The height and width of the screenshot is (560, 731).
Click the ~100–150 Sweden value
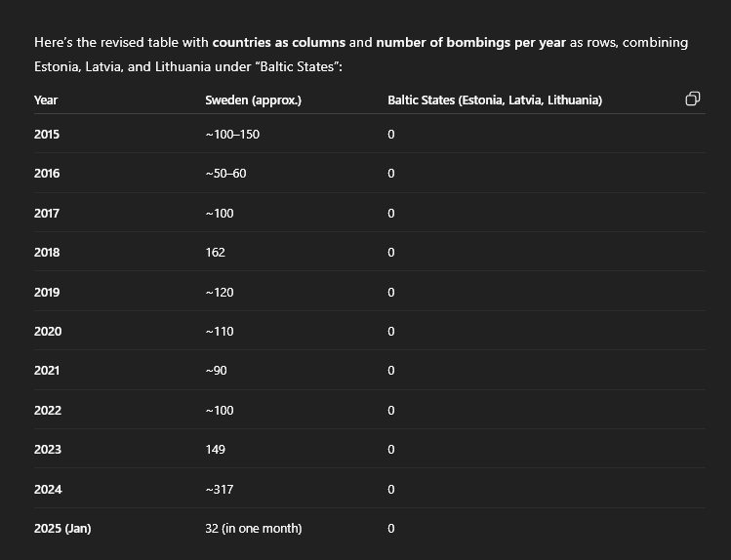click(232, 135)
